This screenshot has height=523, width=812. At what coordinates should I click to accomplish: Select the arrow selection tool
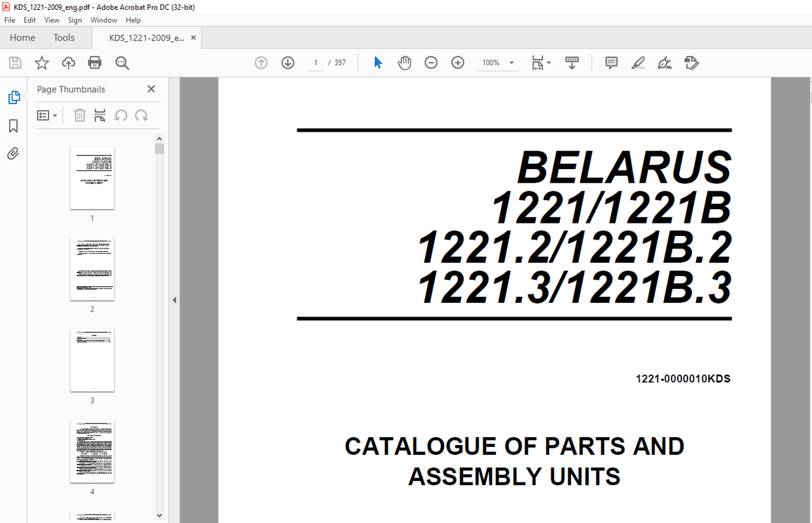pyautogui.click(x=377, y=62)
